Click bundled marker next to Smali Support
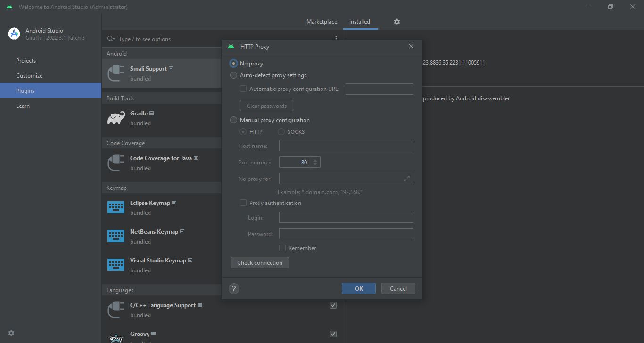This screenshot has height=343, width=644. (171, 68)
